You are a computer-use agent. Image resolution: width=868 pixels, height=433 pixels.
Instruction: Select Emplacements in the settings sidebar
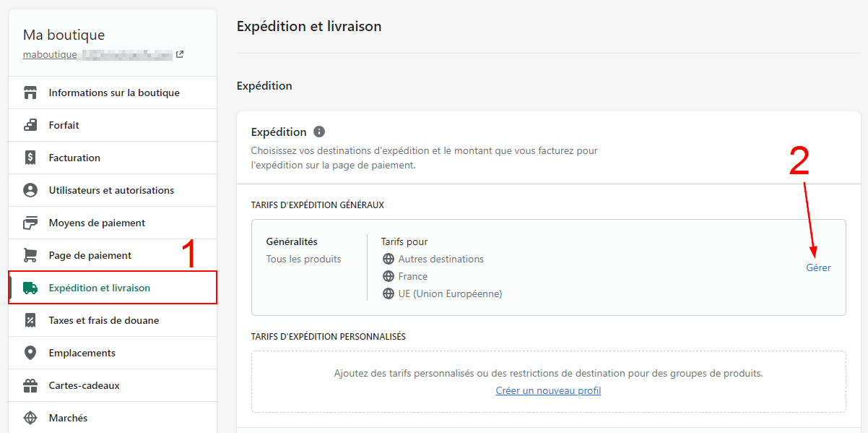tap(82, 353)
